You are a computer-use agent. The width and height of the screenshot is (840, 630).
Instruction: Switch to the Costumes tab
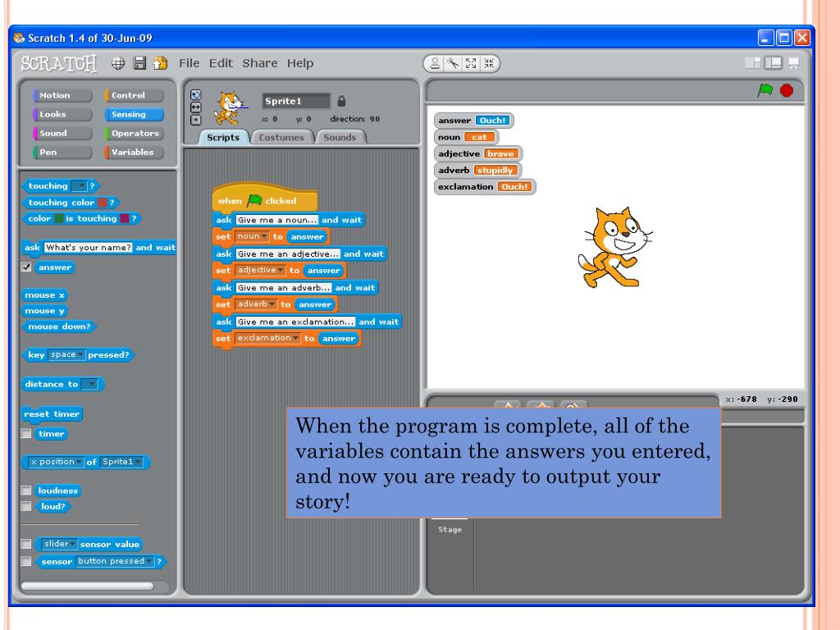tap(281, 137)
